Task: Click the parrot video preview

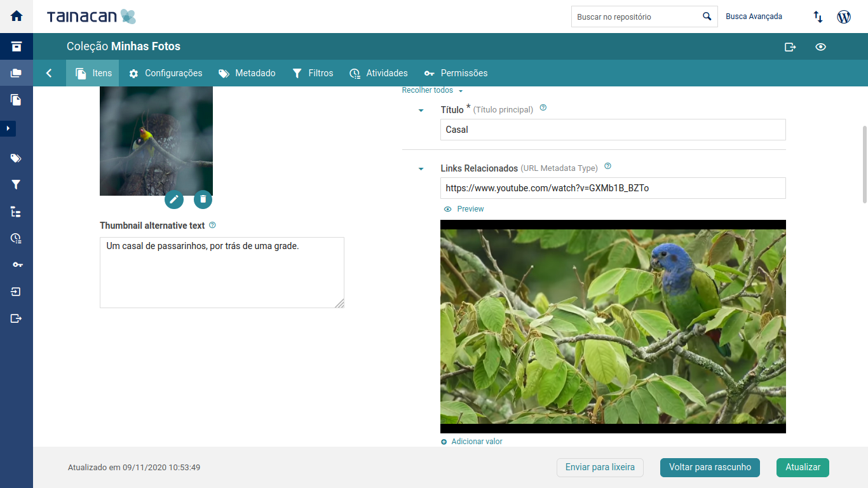Action: coord(613,327)
